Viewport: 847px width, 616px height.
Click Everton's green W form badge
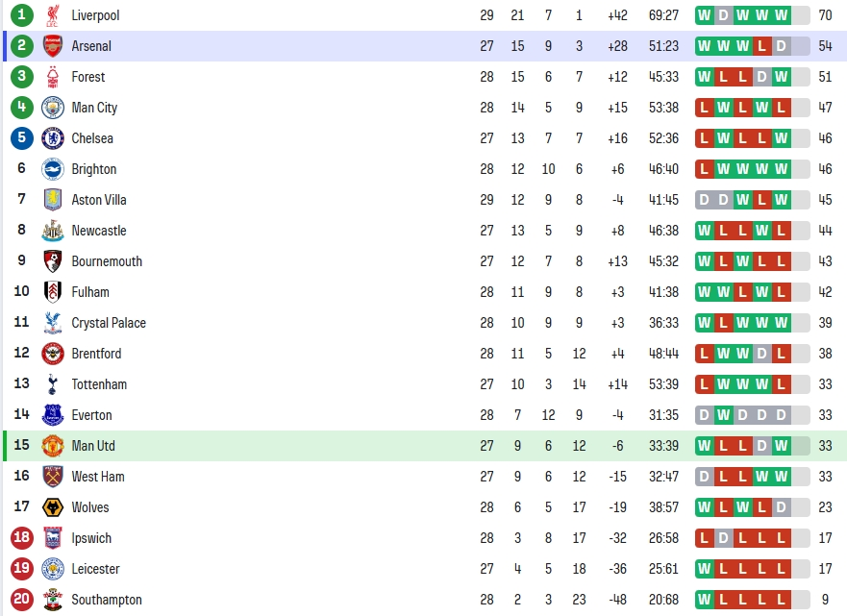[724, 415]
